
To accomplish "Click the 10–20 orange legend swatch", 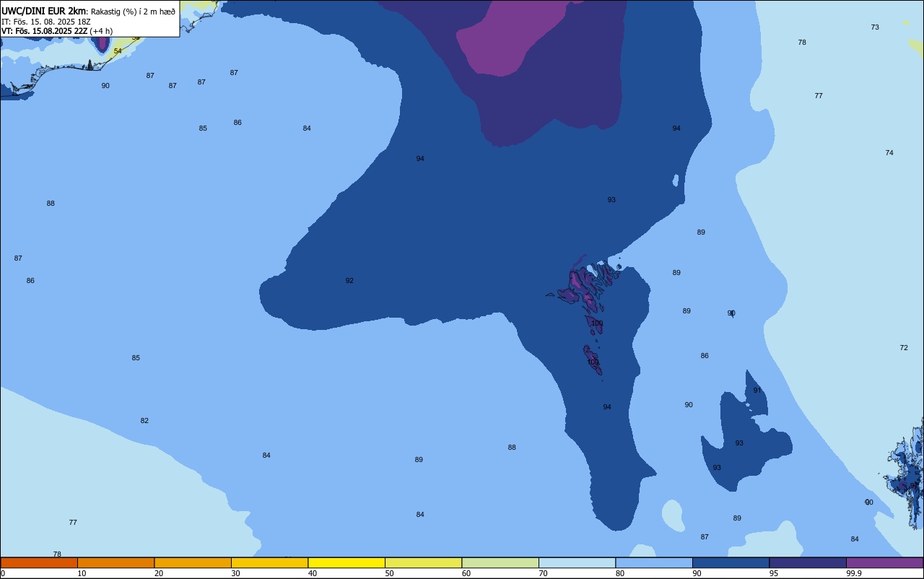I will (115, 562).
